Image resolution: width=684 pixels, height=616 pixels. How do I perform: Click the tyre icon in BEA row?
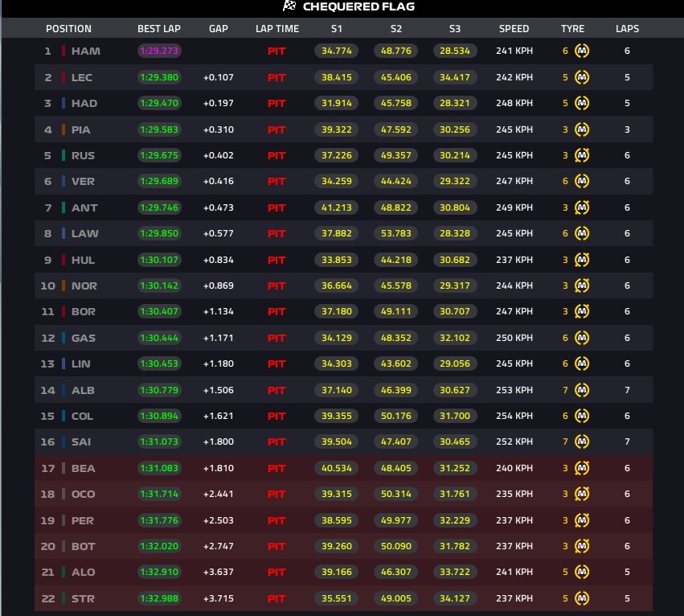[x=581, y=468]
